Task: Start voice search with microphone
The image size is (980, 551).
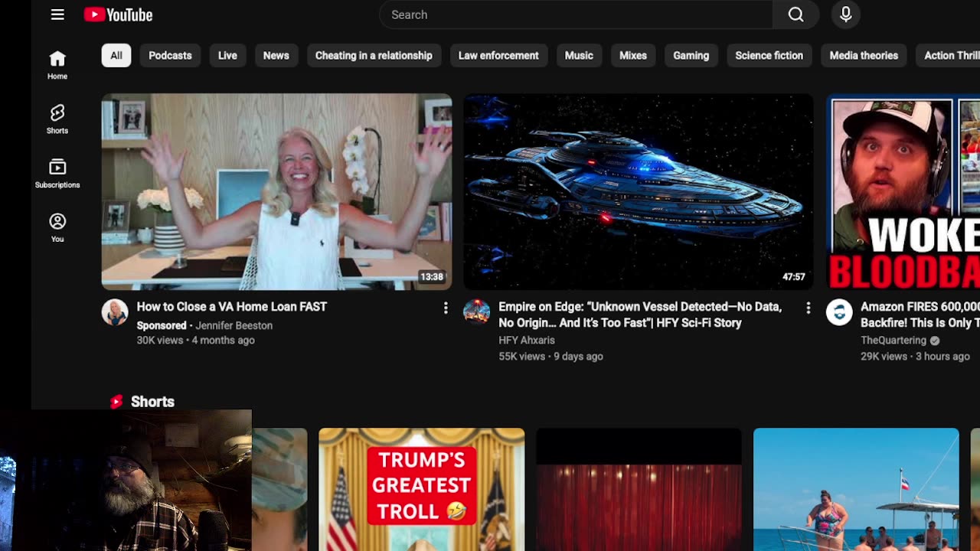Action: coord(846,15)
